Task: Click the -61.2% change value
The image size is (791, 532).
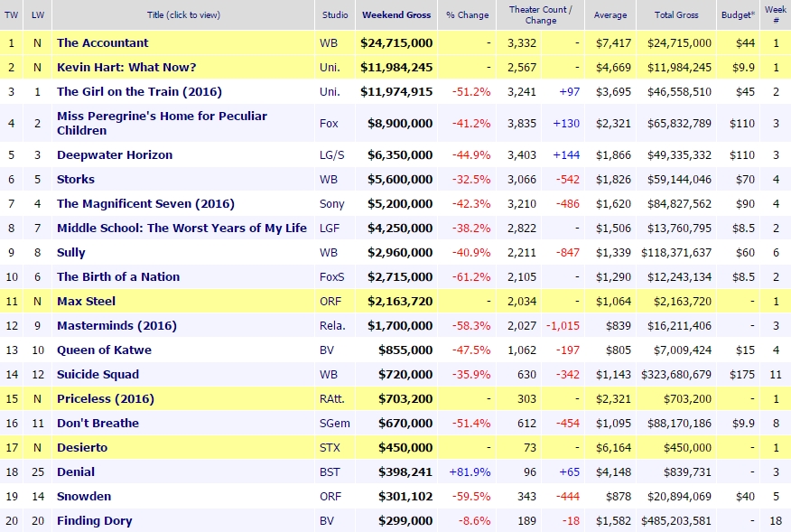Action: 471,276
